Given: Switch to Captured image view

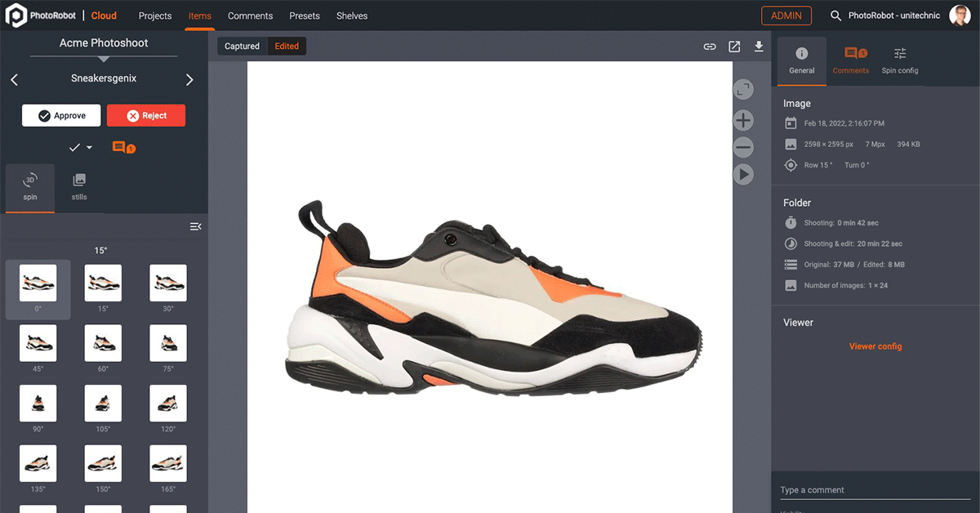Looking at the screenshot, I should 242,47.
